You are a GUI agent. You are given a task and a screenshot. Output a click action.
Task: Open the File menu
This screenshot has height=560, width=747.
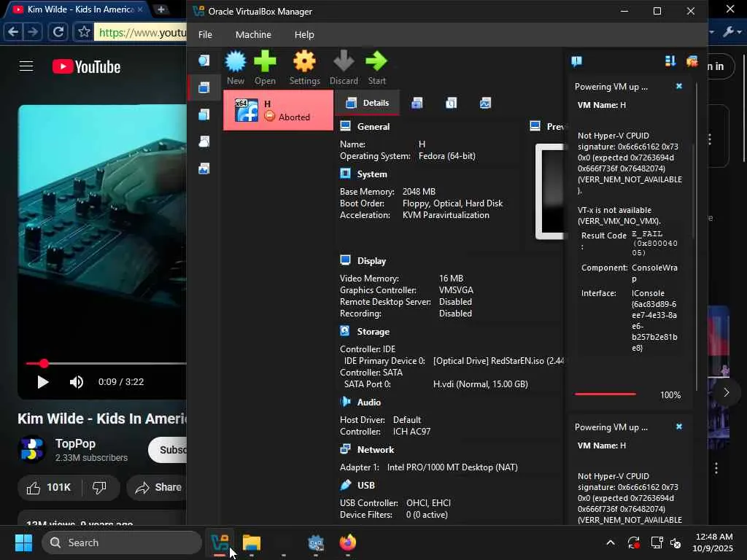click(x=205, y=35)
